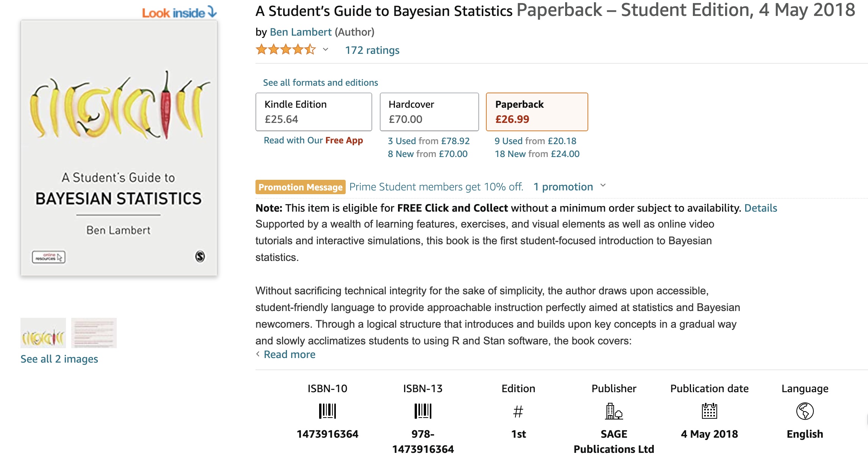The width and height of the screenshot is (868, 465).
Task: Select the Kindle Edition format option
Action: coord(314,112)
